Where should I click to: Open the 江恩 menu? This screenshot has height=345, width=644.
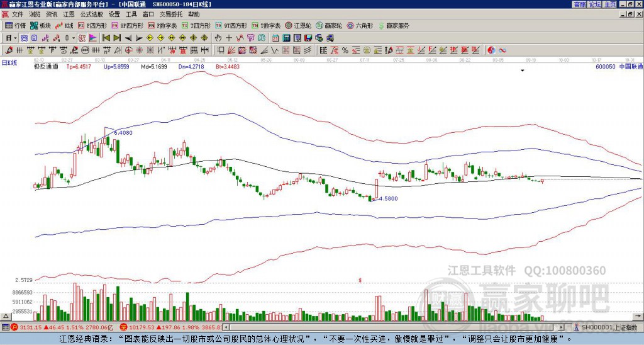coord(69,14)
